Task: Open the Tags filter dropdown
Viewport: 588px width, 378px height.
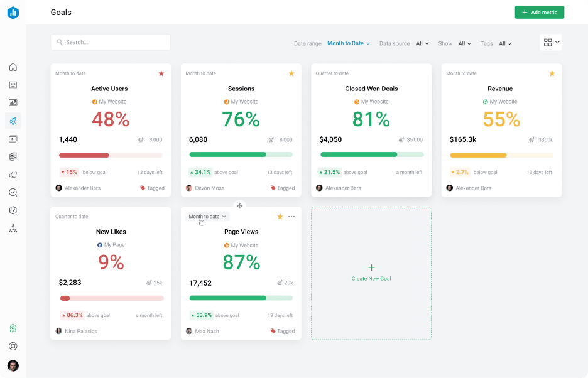Action: (505, 43)
